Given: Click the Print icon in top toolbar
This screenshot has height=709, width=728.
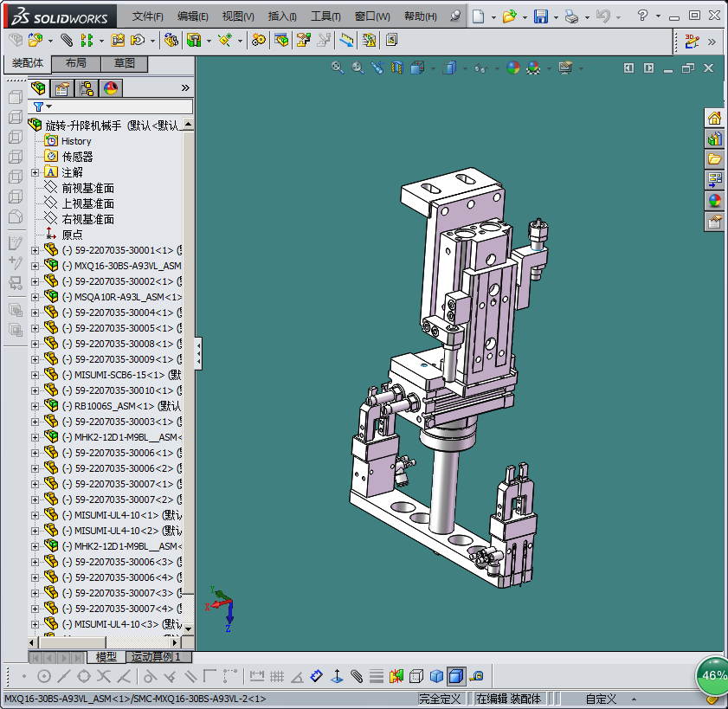Looking at the screenshot, I should click(x=570, y=16).
